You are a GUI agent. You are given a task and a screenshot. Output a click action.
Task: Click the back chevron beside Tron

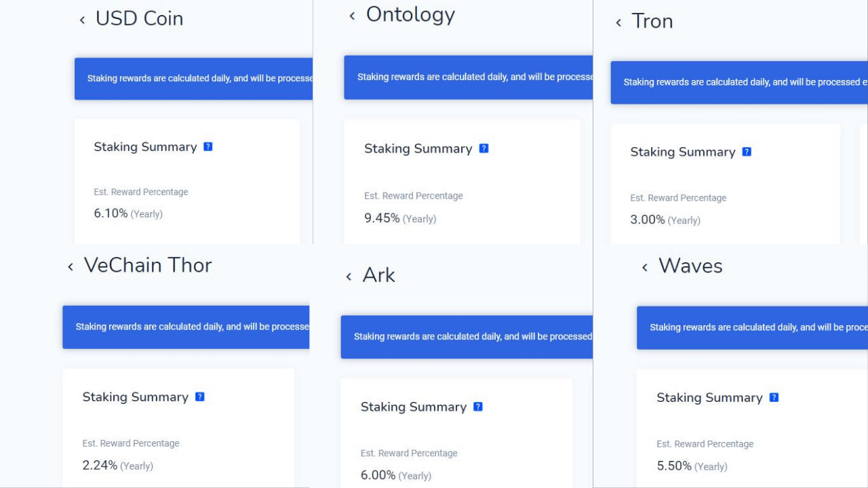click(x=618, y=23)
